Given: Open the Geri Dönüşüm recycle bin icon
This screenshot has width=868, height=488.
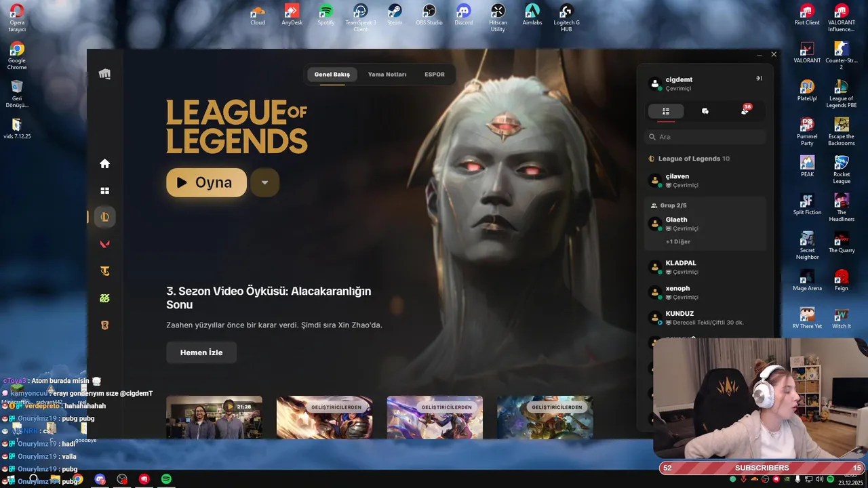Looking at the screenshot, I should pyautogui.click(x=17, y=94).
